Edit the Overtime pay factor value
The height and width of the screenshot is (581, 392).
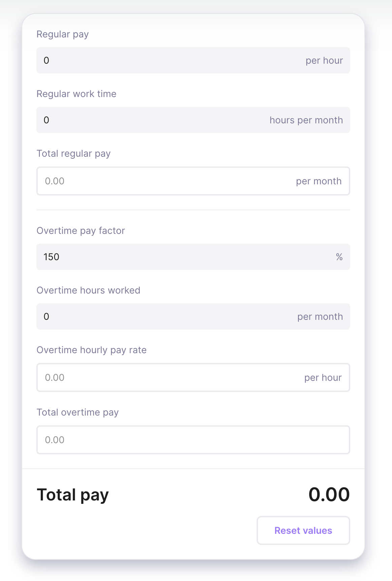point(193,257)
